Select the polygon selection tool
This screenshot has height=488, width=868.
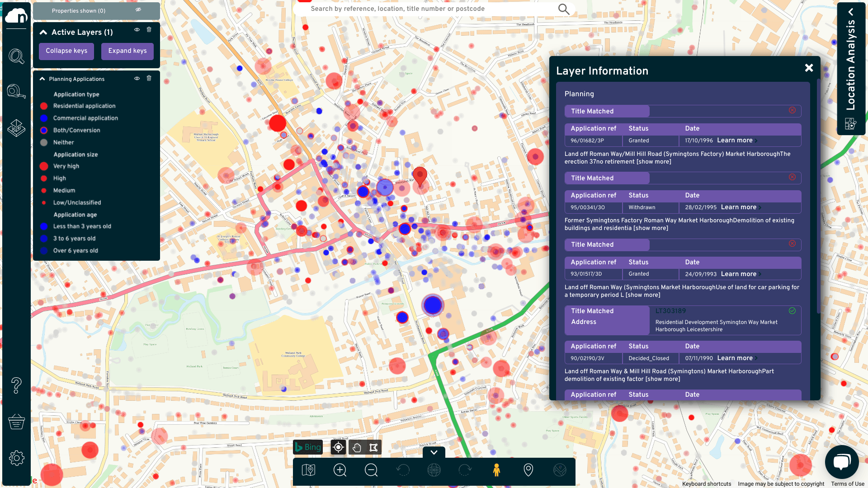point(373,447)
